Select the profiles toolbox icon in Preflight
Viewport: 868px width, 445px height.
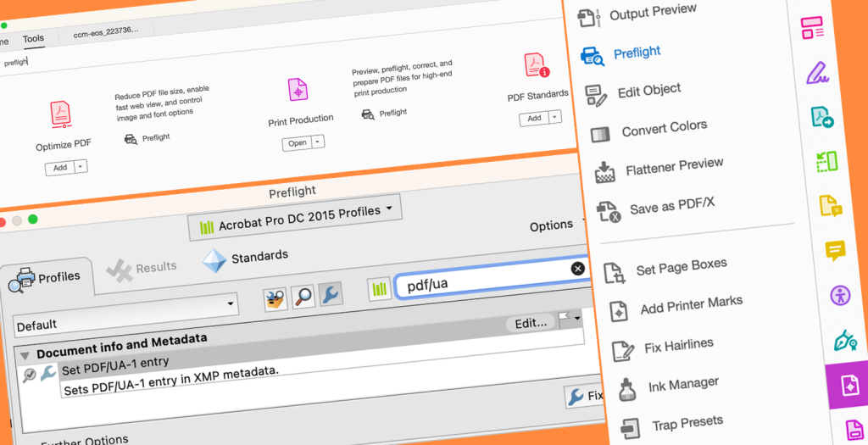pos(275,299)
